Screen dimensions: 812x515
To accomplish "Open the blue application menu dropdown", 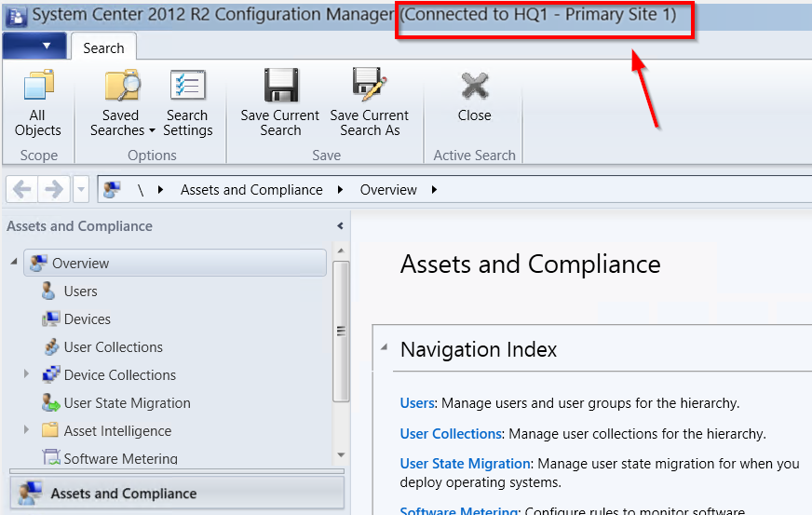I will [x=34, y=46].
